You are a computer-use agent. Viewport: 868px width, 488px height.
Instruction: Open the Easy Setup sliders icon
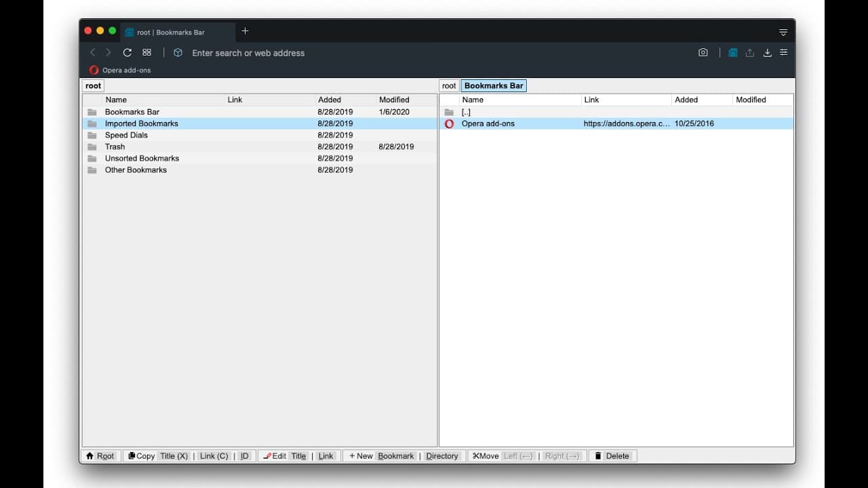click(x=783, y=52)
